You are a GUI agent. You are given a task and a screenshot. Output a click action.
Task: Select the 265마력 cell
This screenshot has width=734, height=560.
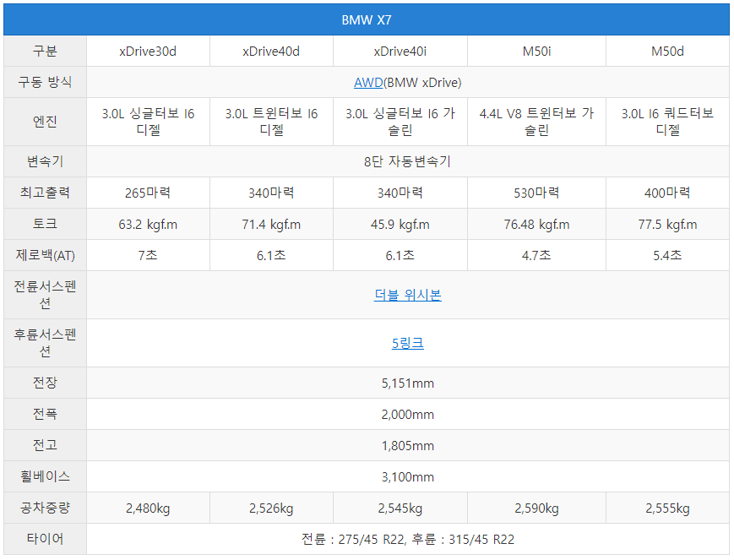click(148, 193)
